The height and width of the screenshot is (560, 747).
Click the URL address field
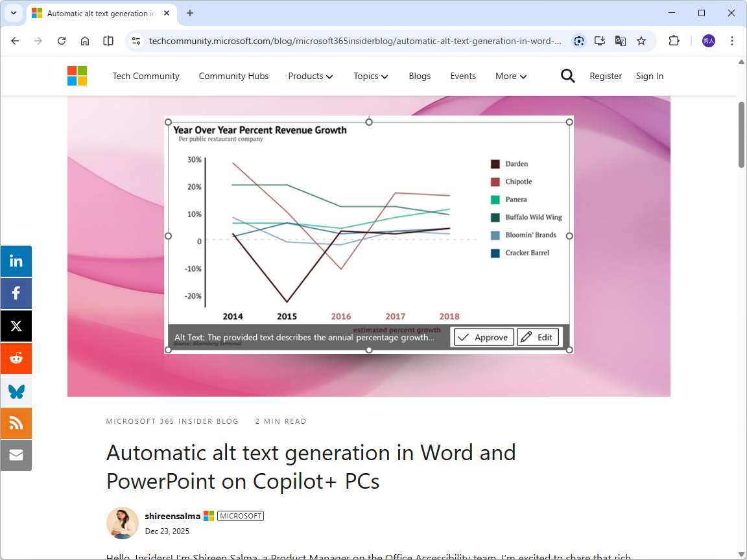[x=355, y=41]
